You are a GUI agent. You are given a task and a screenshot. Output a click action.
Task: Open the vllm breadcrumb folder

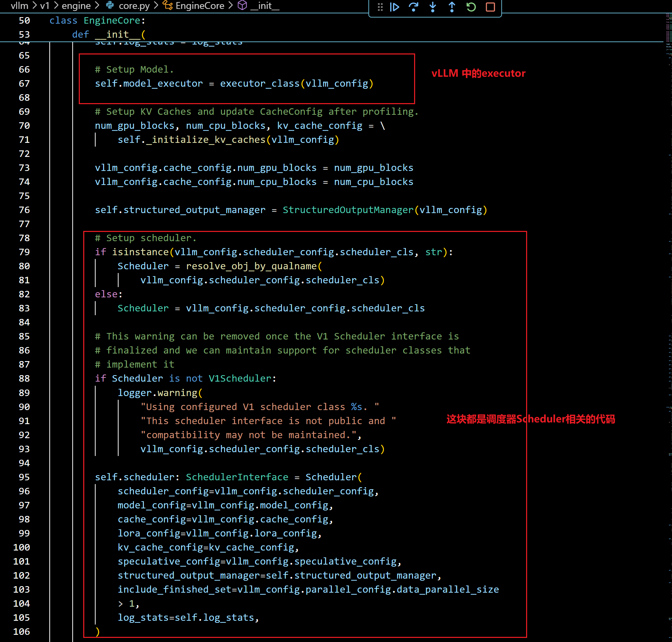tap(19, 5)
